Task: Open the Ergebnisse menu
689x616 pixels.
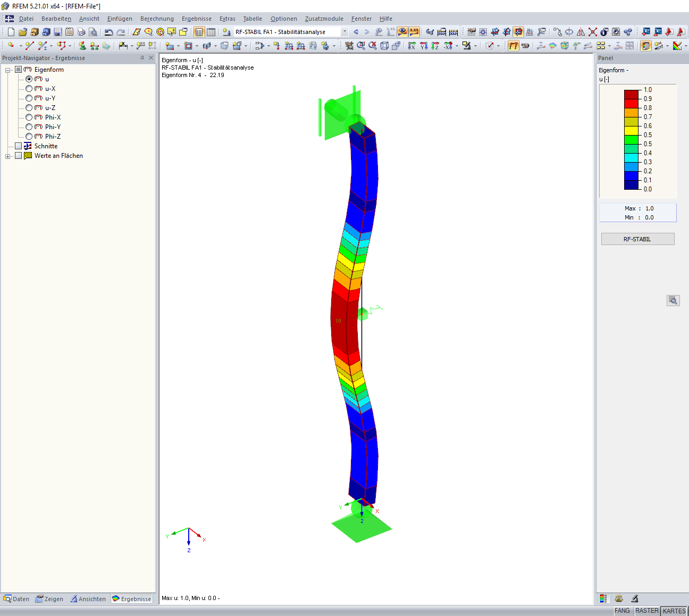Action: (197, 19)
